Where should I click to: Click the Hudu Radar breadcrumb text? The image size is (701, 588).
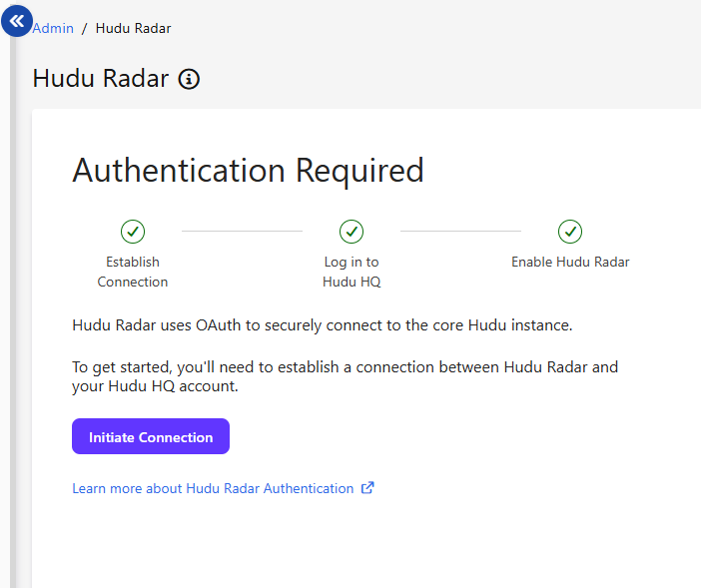pos(133,28)
